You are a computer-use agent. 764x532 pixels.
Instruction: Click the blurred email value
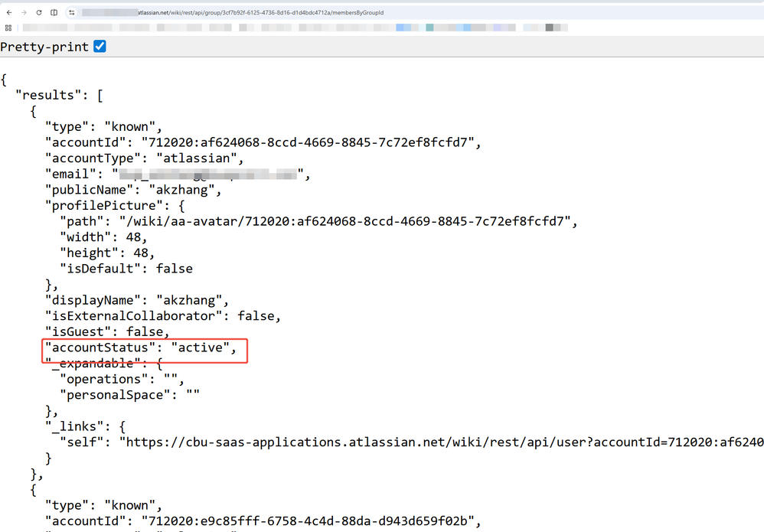point(208,174)
